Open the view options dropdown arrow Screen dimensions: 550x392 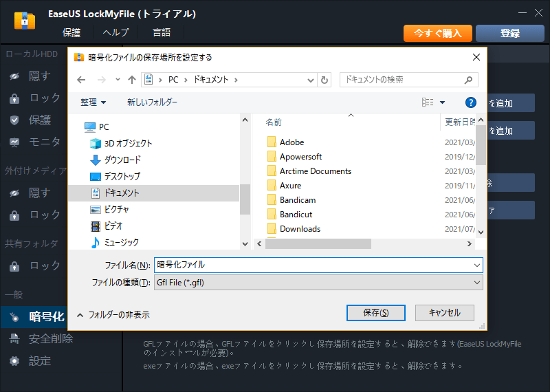tap(442, 102)
